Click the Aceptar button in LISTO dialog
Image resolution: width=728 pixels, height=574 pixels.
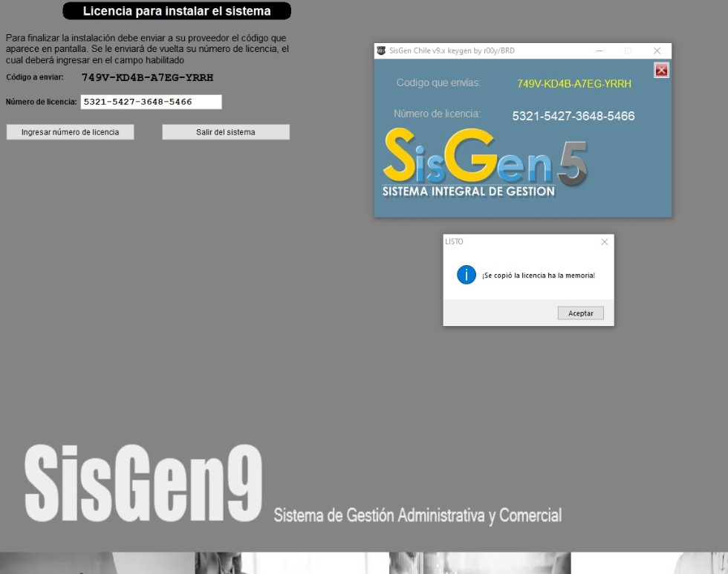coord(580,313)
